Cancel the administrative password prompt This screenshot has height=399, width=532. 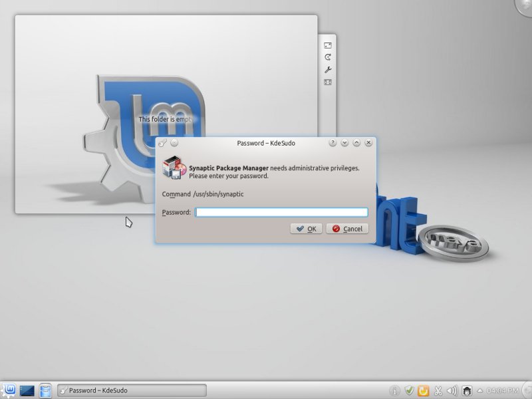(x=347, y=229)
